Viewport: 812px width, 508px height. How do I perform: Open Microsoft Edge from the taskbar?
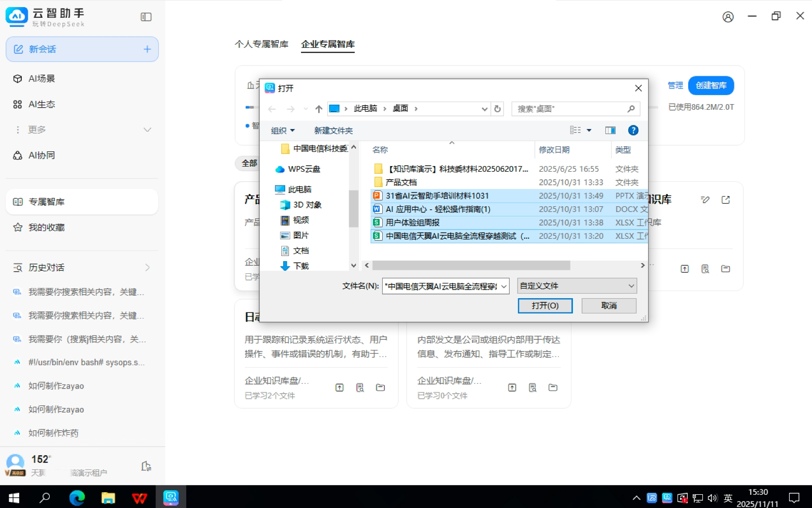pyautogui.click(x=77, y=497)
